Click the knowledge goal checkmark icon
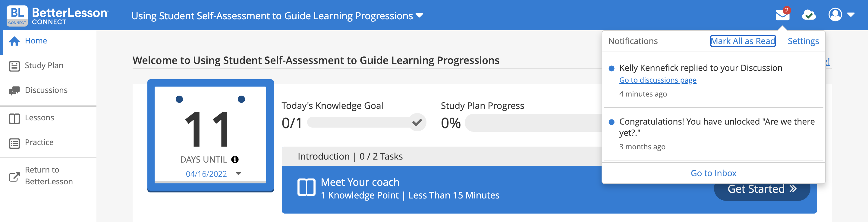This screenshot has width=868, height=222. click(x=417, y=122)
